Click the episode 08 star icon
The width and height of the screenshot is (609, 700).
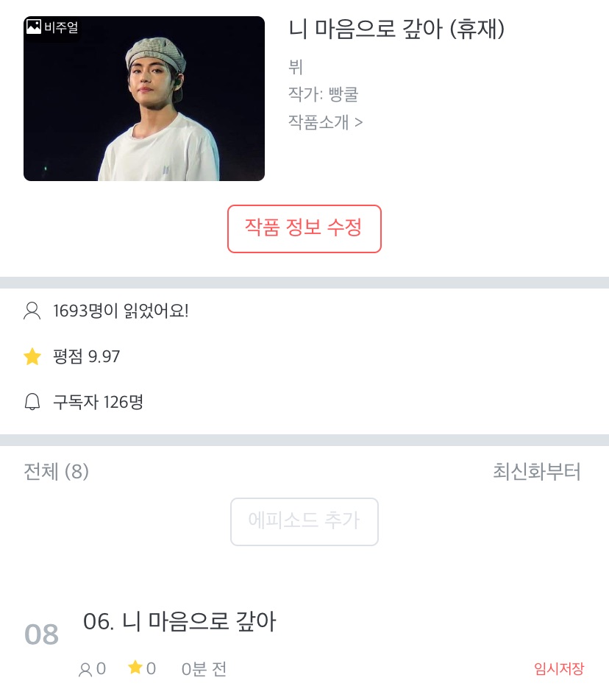(135, 668)
